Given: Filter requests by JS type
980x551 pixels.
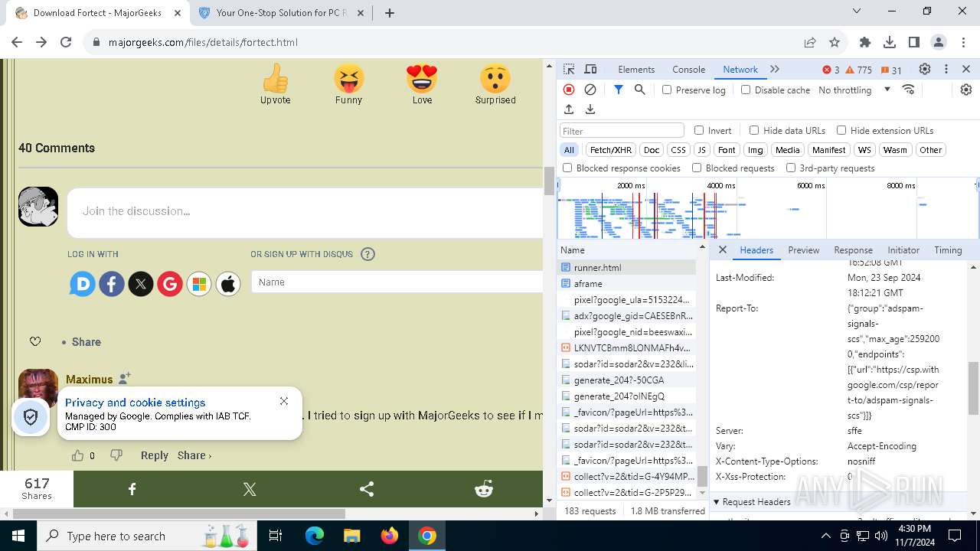Looking at the screenshot, I should (x=701, y=150).
